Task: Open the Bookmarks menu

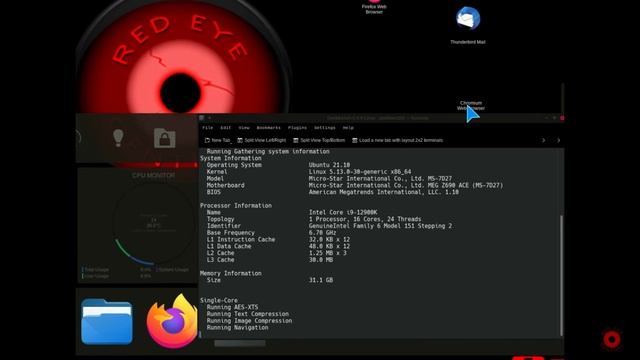Action: click(269, 128)
